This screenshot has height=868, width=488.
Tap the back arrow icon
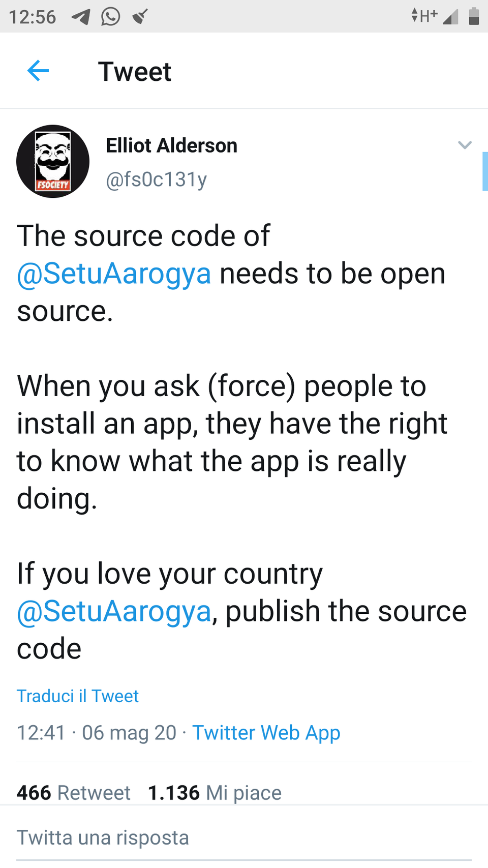(38, 71)
